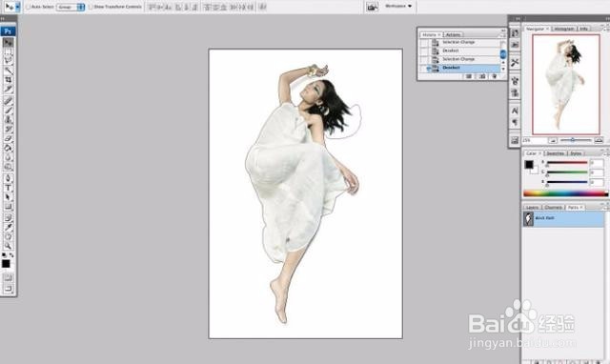Switch to the Actions tab

pos(453,34)
